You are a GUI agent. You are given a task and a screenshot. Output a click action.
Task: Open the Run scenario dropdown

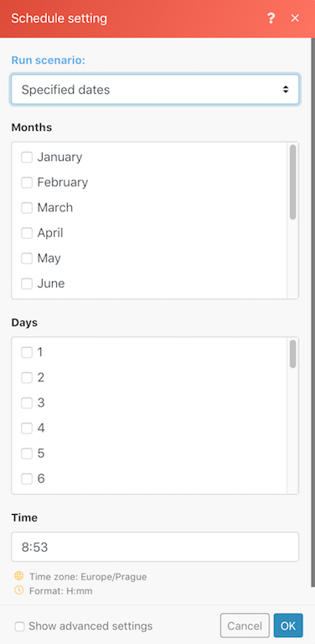click(x=155, y=90)
